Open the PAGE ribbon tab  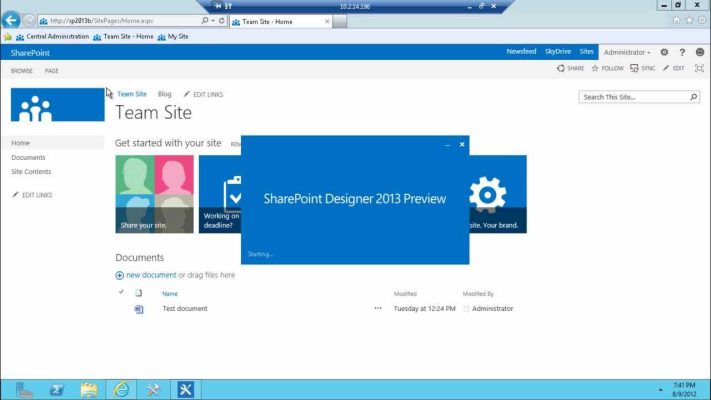(x=52, y=71)
